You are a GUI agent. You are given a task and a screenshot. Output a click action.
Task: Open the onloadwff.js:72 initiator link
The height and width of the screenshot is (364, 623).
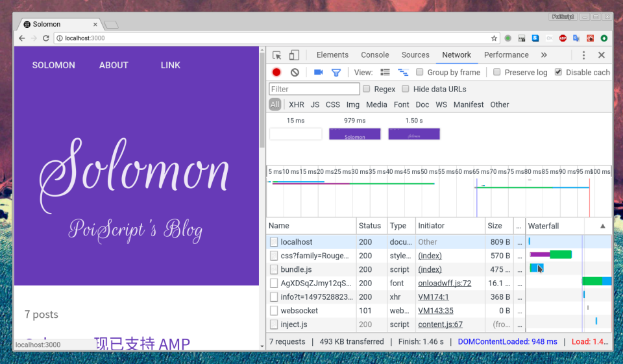tap(445, 283)
